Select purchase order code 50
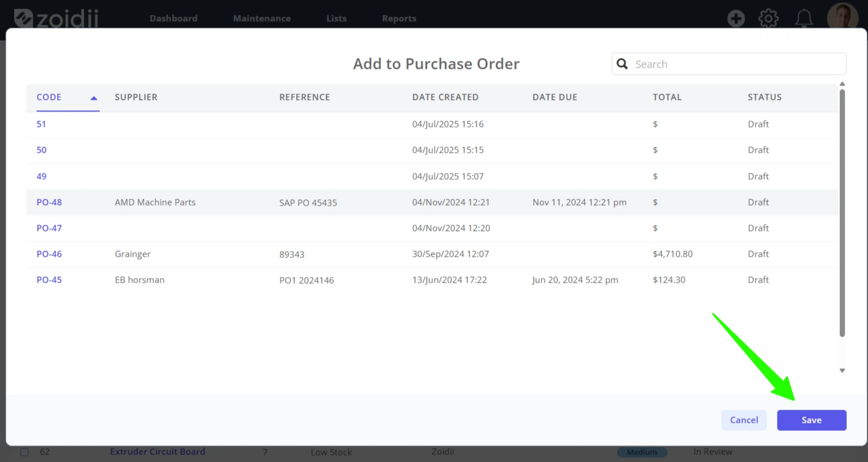Image resolution: width=868 pixels, height=462 pixels. (41, 150)
